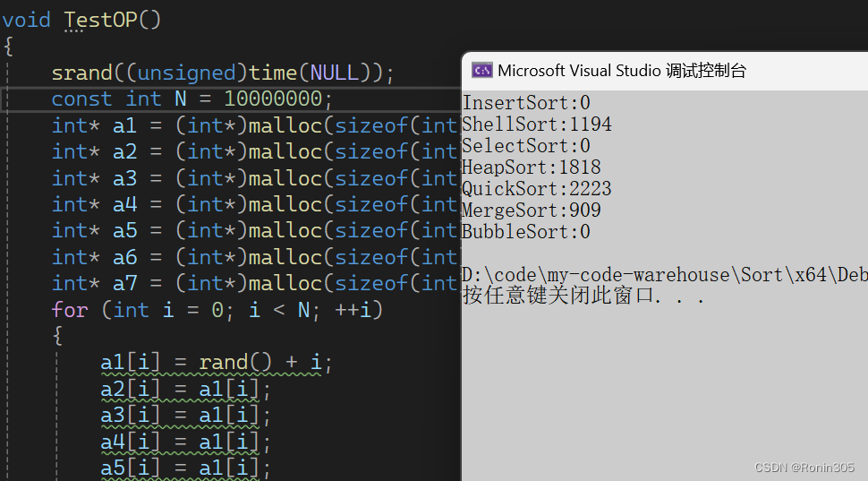
Task: Click the HeapSort:1818 output line
Action: (532, 167)
